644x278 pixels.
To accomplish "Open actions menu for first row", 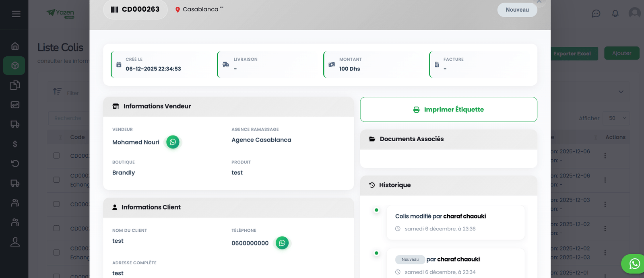I will tap(605, 156).
